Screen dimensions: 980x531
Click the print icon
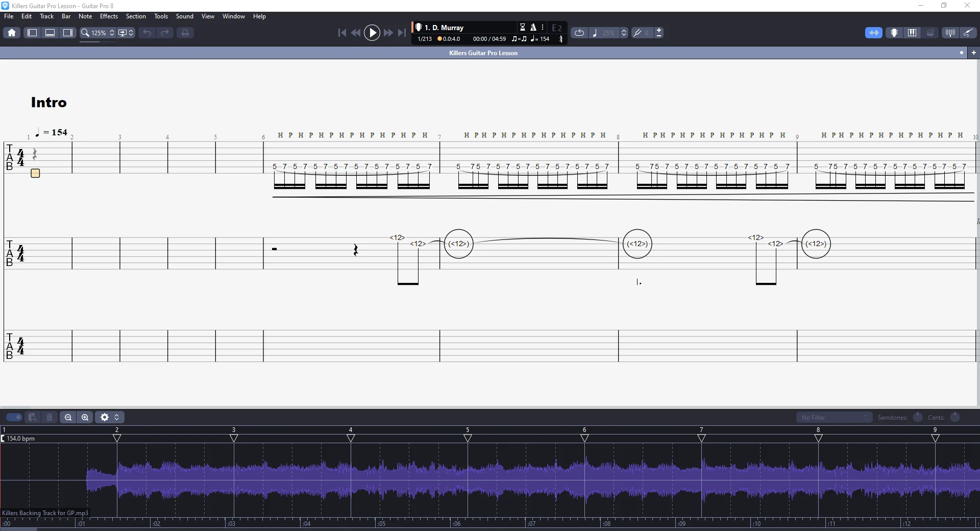(185, 33)
